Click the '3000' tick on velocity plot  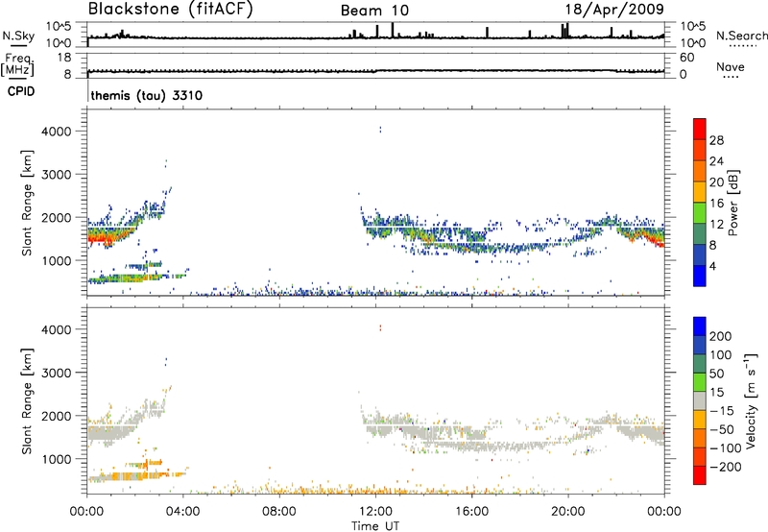coord(57,373)
